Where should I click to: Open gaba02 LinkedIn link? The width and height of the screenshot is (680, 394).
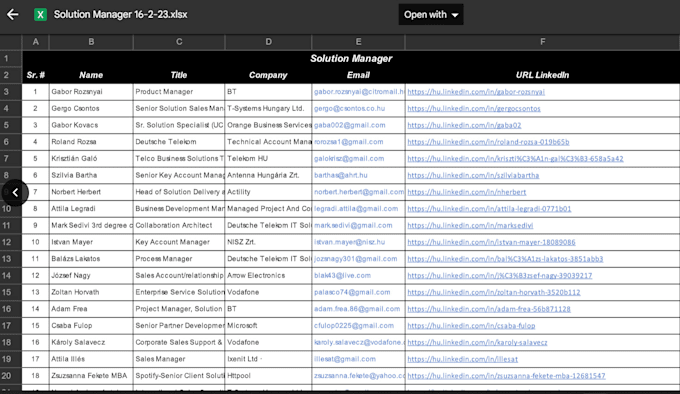tap(464, 125)
